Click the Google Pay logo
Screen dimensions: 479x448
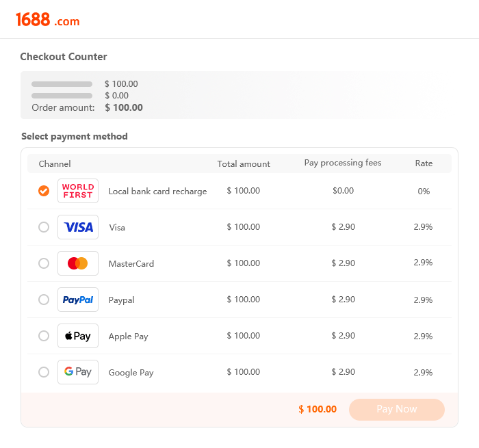pyautogui.click(x=78, y=372)
